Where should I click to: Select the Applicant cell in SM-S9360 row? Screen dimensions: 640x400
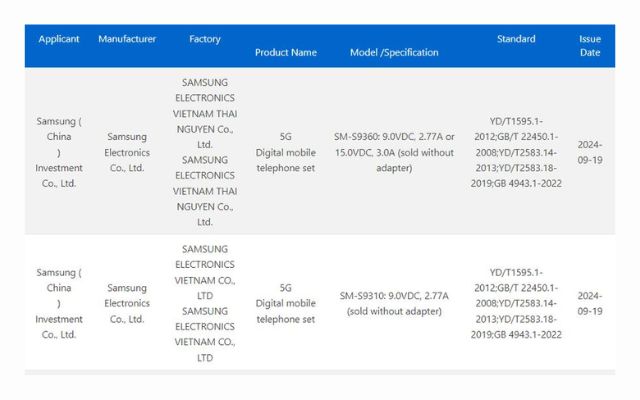pos(59,152)
